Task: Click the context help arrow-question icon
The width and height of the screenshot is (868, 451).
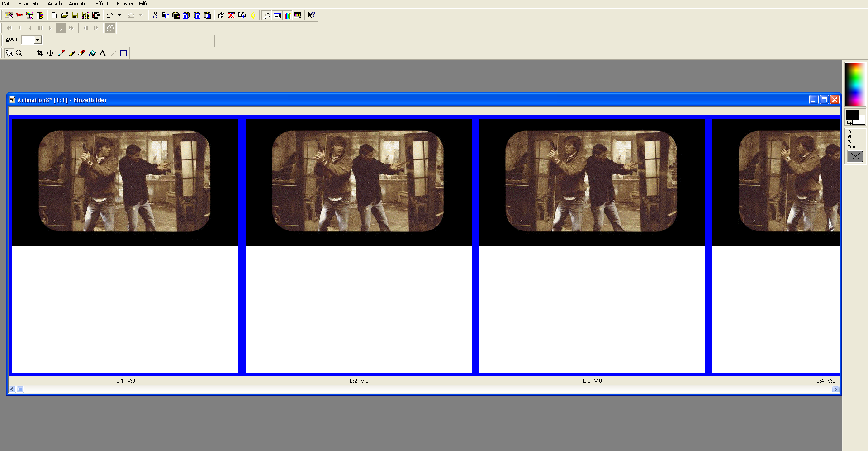Action: [312, 15]
